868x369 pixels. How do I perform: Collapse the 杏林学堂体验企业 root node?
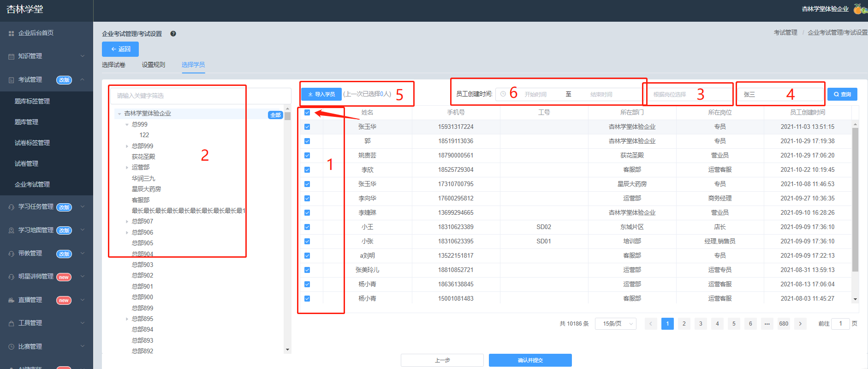point(119,114)
